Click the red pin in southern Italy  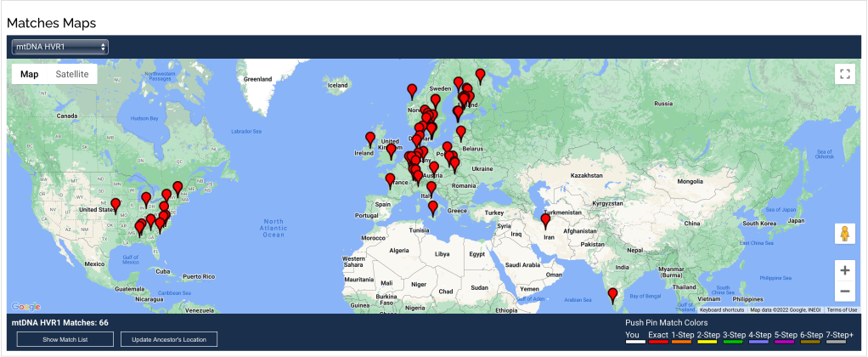(433, 207)
